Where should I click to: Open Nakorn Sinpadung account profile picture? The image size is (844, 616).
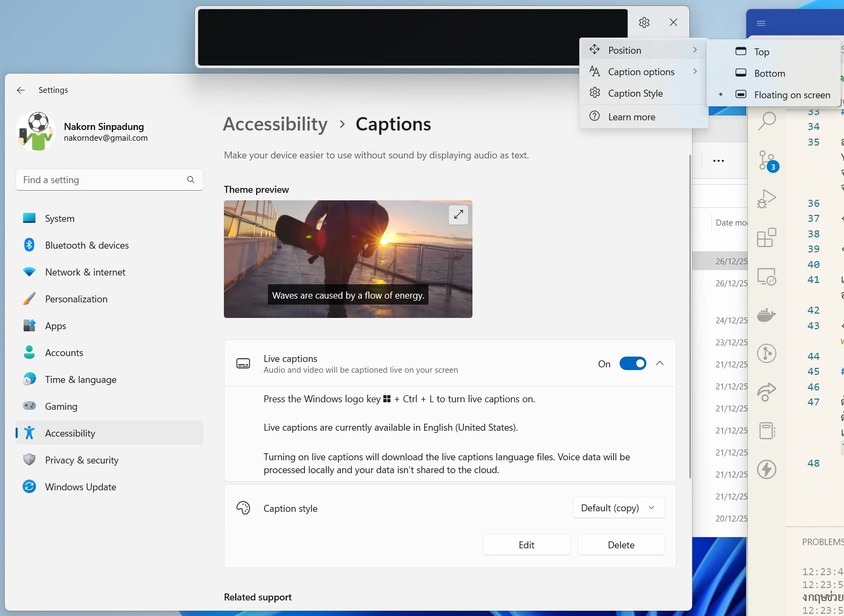click(36, 132)
